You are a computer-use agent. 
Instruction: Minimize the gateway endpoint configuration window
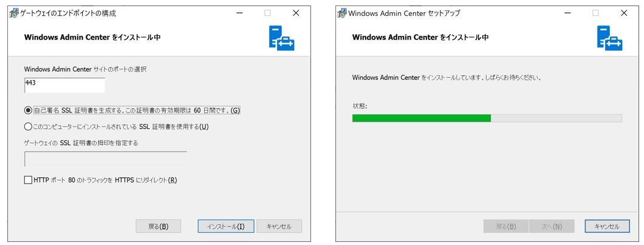point(239,13)
